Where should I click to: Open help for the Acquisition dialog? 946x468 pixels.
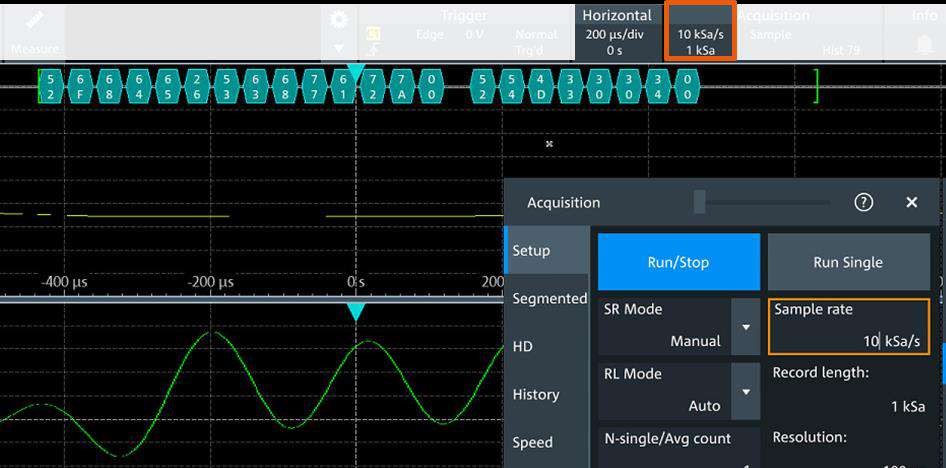click(x=864, y=202)
